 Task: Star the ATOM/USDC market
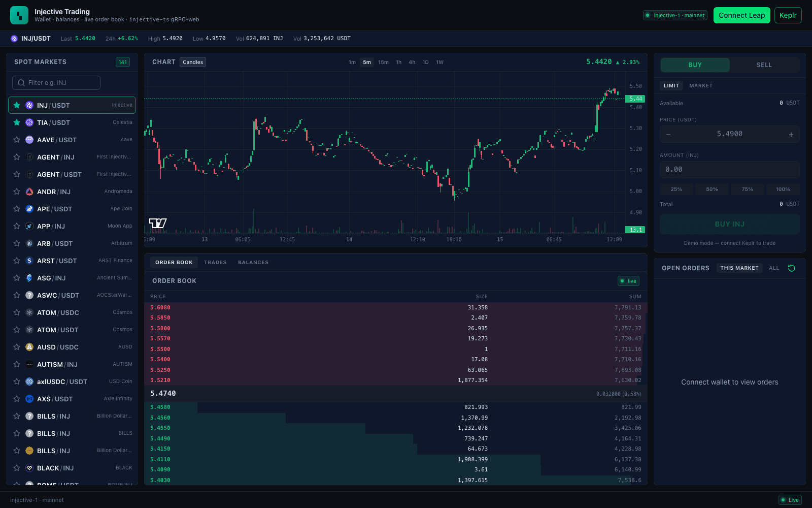[x=17, y=312]
